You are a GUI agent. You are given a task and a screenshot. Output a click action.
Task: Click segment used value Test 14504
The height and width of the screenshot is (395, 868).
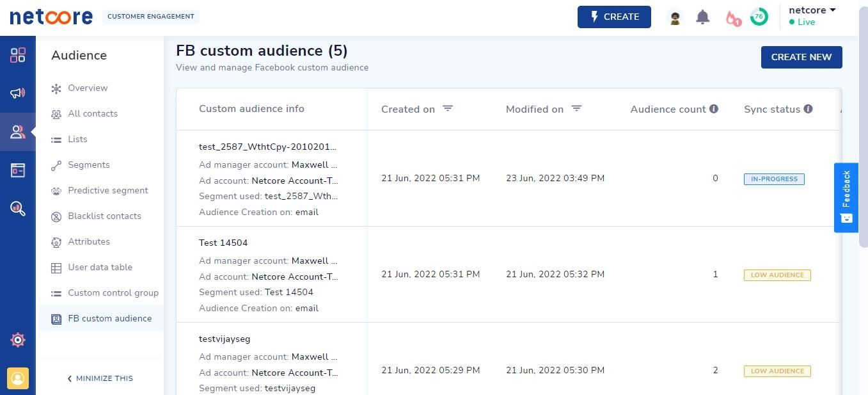click(289, 292)
